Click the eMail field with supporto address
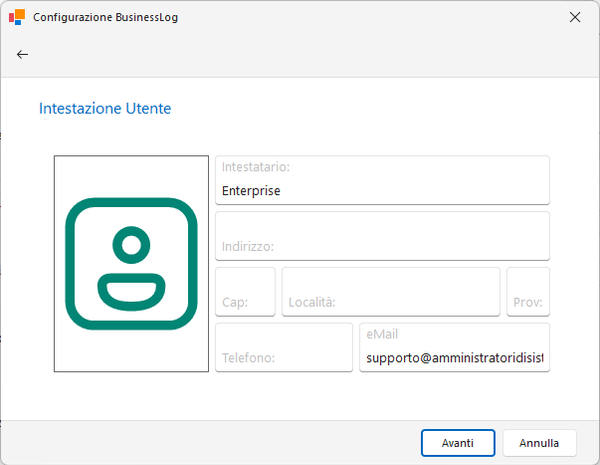This screenshot has height=465, width=600. point(455,348)
